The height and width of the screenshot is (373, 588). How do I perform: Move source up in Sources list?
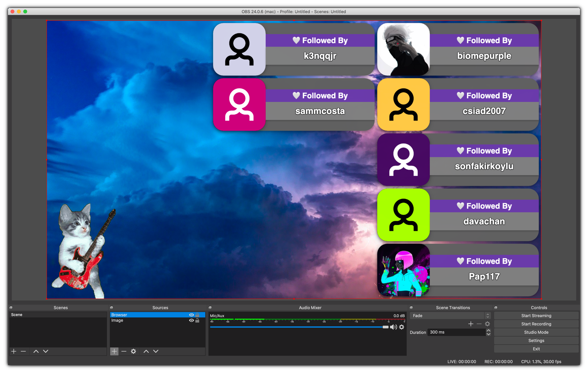[146, 351]
